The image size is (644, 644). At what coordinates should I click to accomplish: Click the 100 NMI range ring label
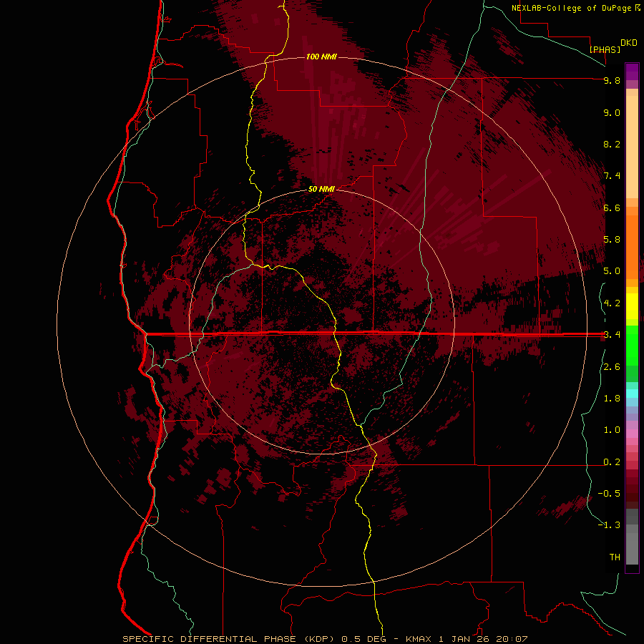(x=321, y=57)
